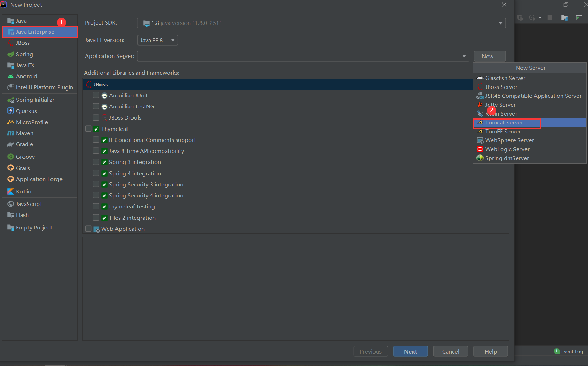This screenshot has width=588, height=366.
Task: Select JBoss project type in sidebar
Action: pyautogui.click(x=40, y=43)
